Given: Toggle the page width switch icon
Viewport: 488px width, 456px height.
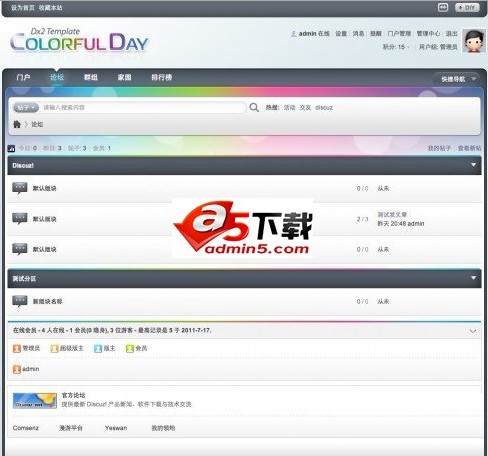Looking at the screenshot, I should coord(443,7).
